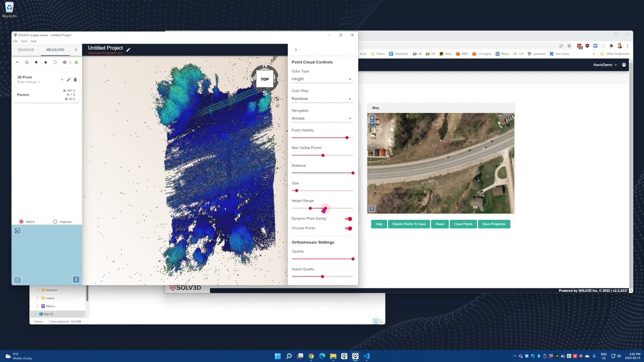Click the user account avatar in the browser page

[x=624, y=65]
